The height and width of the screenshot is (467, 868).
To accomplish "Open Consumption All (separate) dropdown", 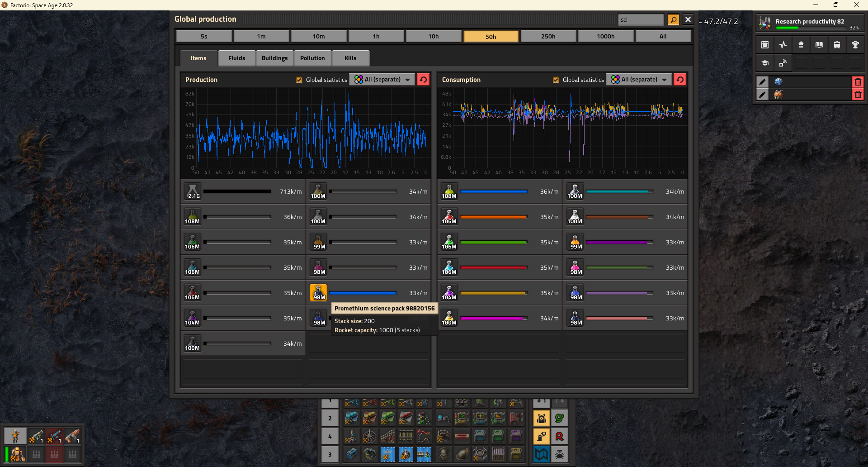I will [x=639, y=80].
